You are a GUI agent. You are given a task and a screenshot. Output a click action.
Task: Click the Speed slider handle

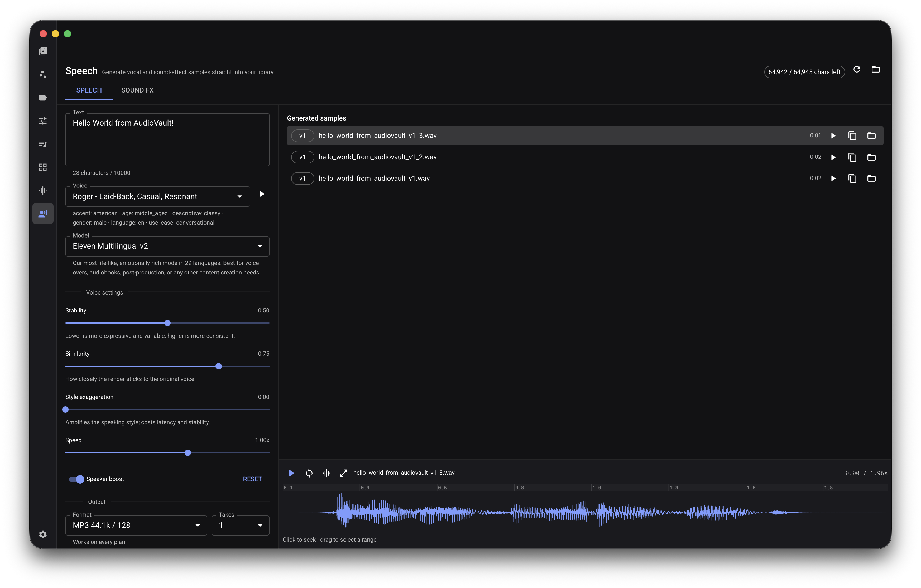tap(188, 453)
